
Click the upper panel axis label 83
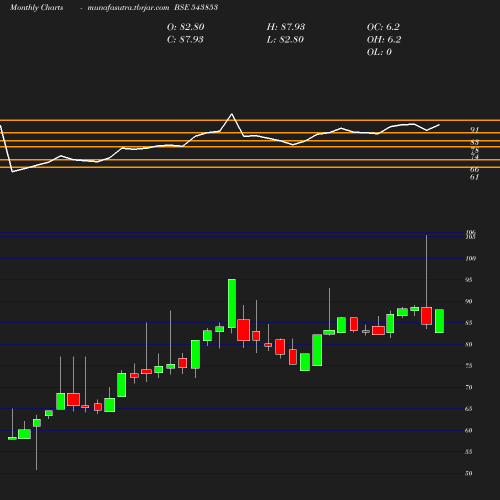click(475, 142)
